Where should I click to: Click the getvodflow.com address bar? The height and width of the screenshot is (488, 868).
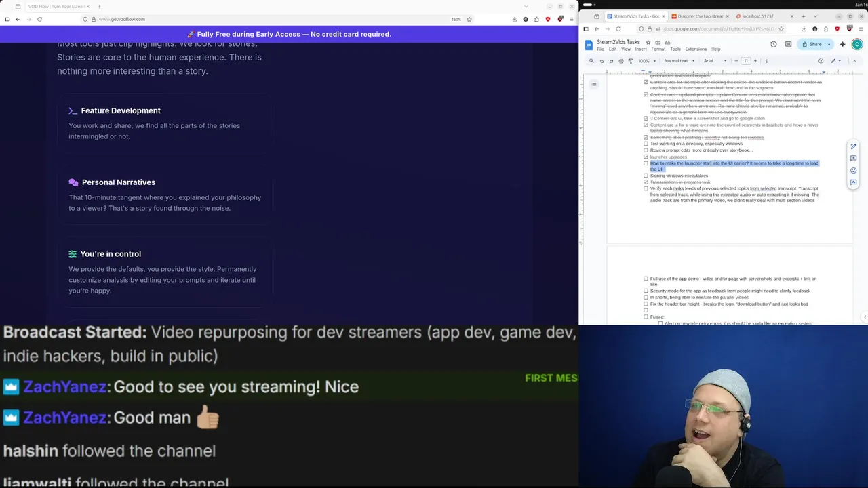click(278, 19)
